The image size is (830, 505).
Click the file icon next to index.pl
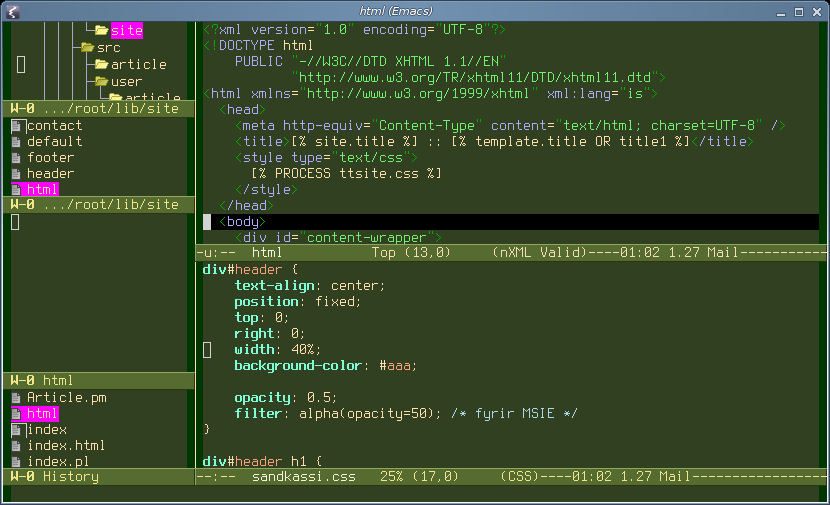[x=16, y=462]
